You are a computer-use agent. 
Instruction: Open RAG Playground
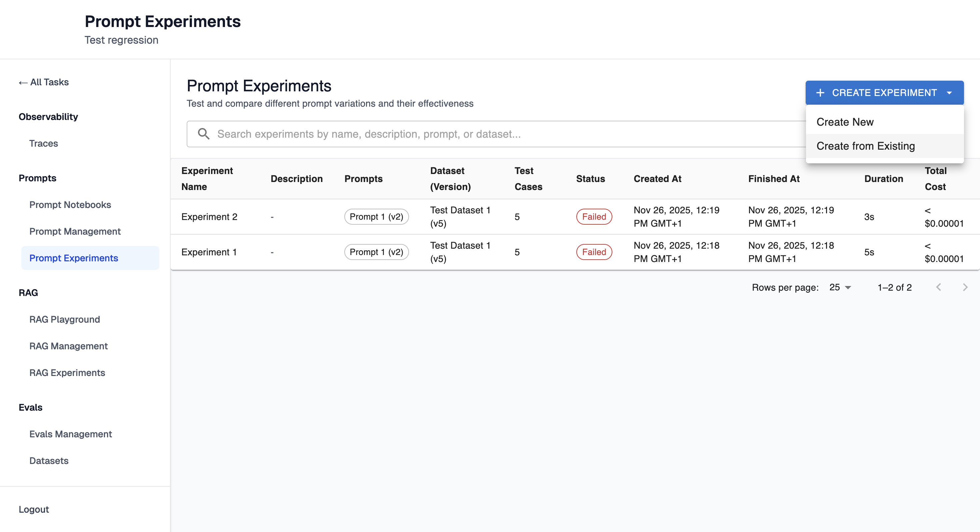pyautogui.click(x=65, y=319)
